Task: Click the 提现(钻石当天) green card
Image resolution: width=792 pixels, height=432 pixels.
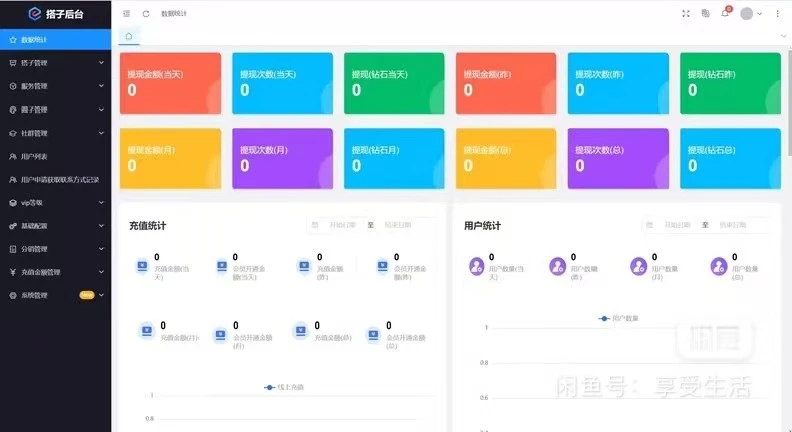Action: [394, 83]
